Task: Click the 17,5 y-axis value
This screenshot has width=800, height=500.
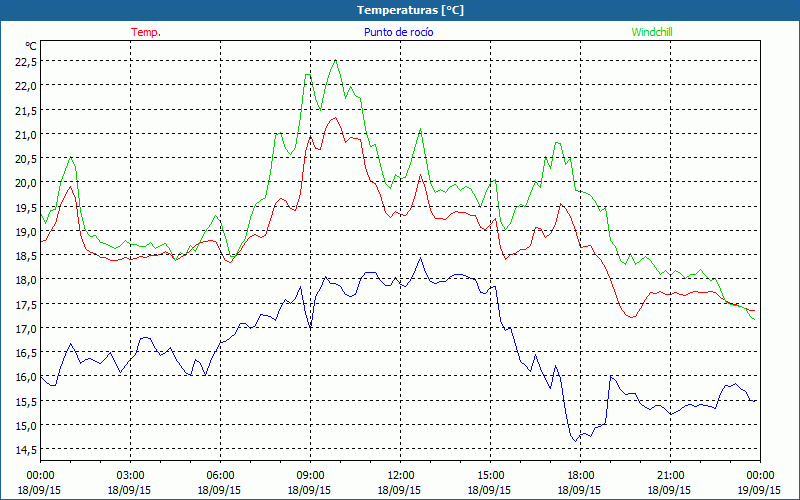Action: pyautogui.click(x=26, y=304)
